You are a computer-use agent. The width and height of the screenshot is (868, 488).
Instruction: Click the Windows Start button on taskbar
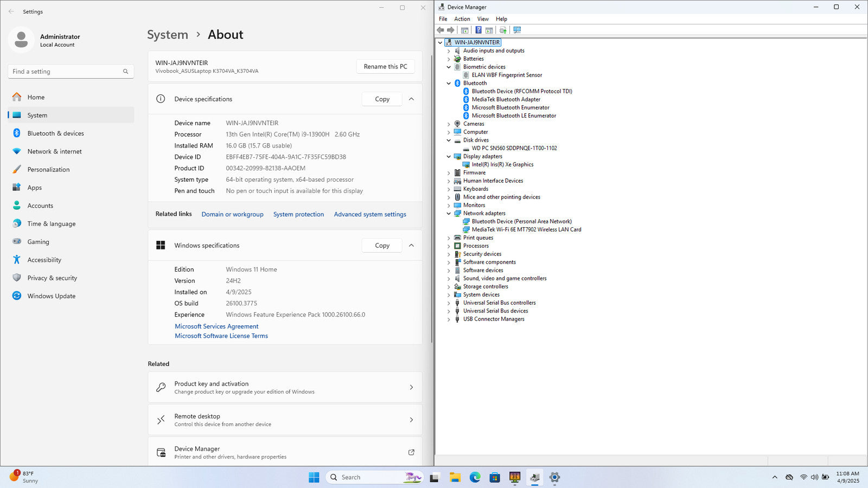314,477
